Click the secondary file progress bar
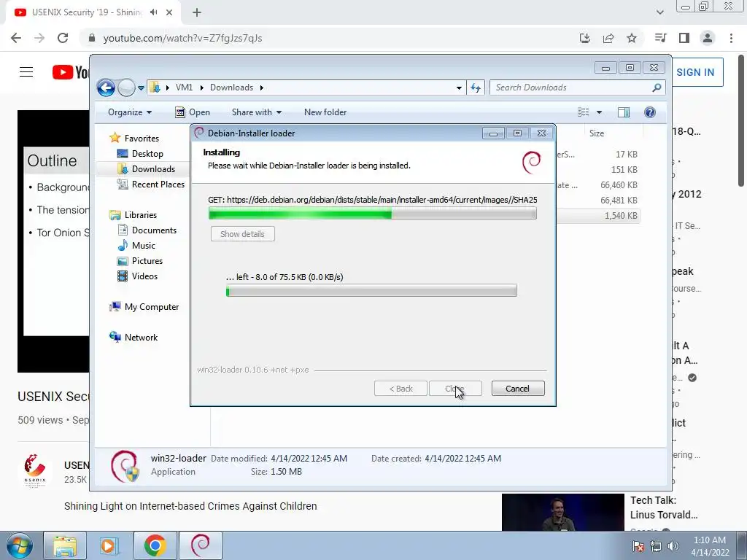The image size is (747, 560). click(x=371, y=290)
